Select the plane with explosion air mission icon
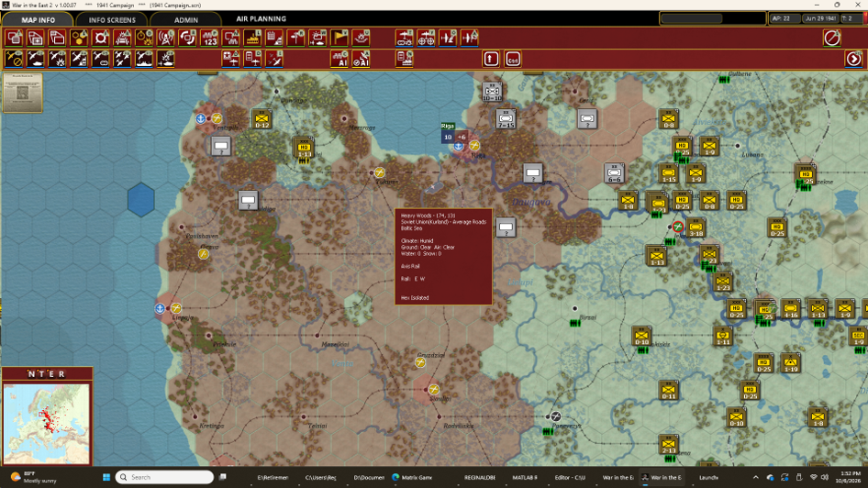This screenshot has width=868, height=488. click(57, 59)
